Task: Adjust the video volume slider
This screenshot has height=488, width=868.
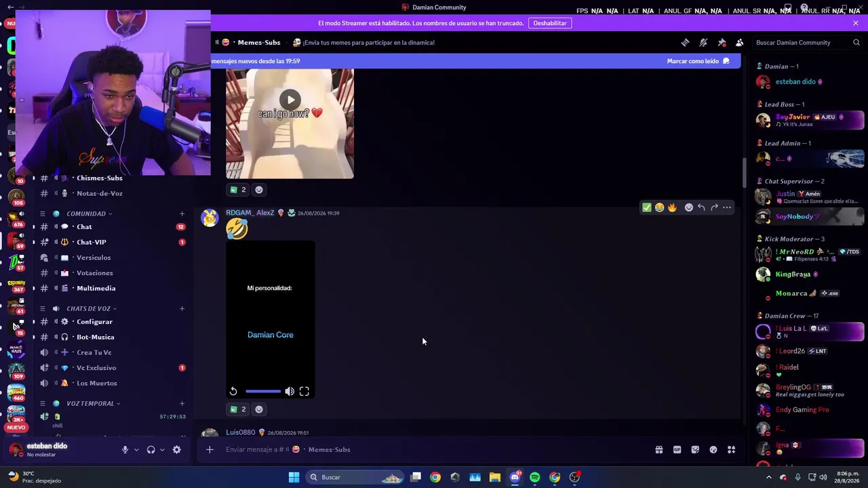Action: pyautogui.click(x=263, y=391)
